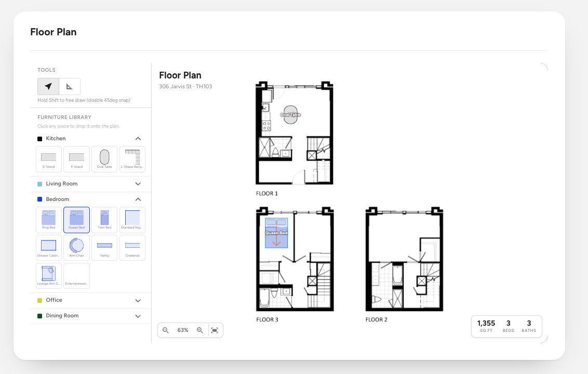The height and width of the screenshot is (374, 588).
Task: Click the FURNITURE LIBRARY heading
Action: (64, 117)
